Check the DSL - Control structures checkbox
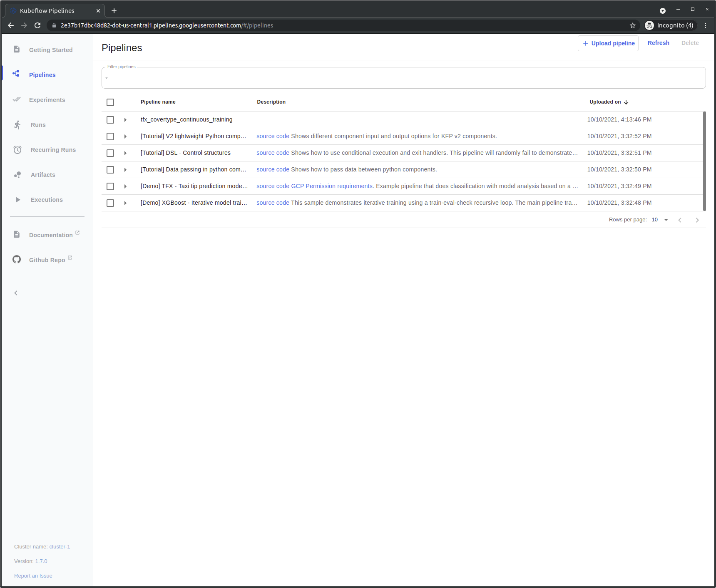716x588 pixels. pos(110,153)
